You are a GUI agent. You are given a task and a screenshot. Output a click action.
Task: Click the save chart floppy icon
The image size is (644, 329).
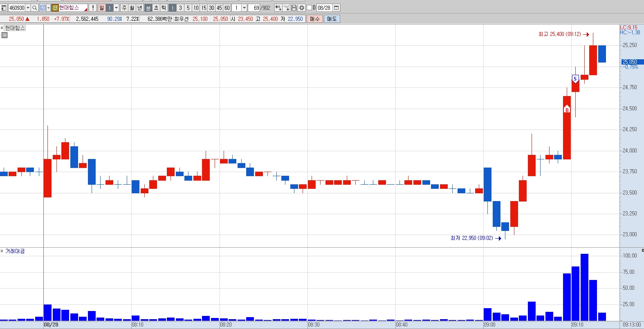click(x=294, y=8)
